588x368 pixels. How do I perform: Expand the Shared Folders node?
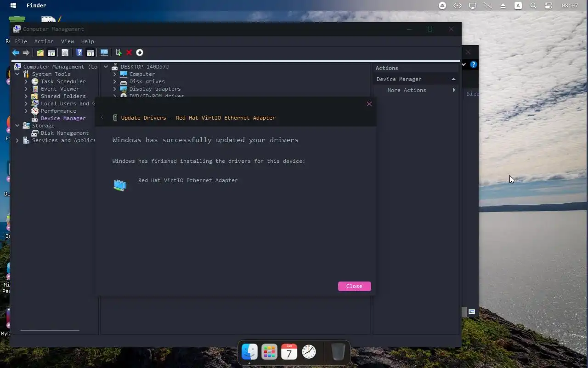point(26,96)
